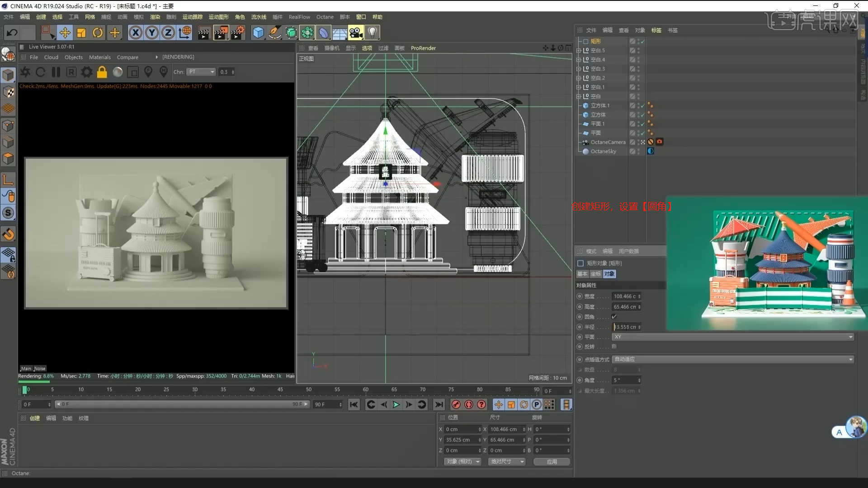Toggle the 圆角 rounding checkbox

[614, 317]
